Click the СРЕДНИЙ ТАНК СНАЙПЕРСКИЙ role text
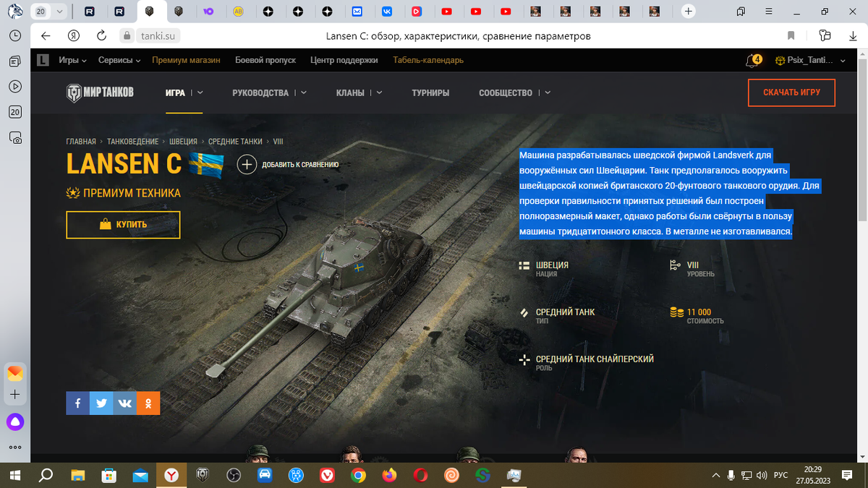 (x=595, y=359)
